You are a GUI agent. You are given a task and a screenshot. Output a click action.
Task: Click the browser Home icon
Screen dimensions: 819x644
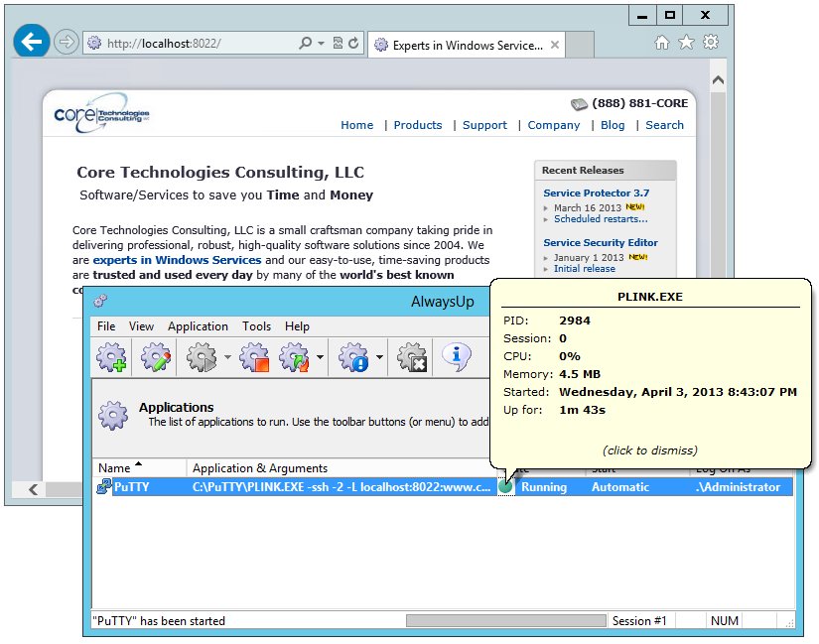(x=662, y=43)
